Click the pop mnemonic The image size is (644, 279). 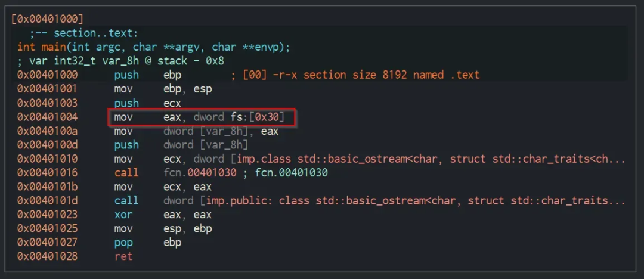point(123,243)
